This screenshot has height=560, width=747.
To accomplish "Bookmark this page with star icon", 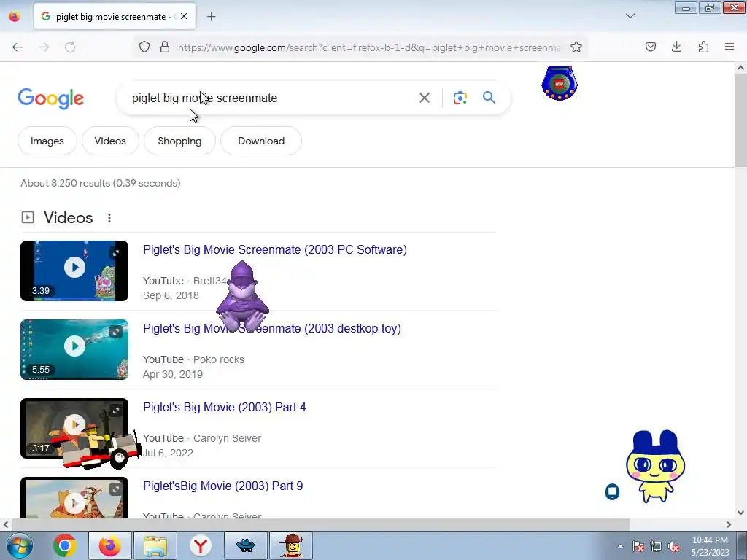I will 576,47.
